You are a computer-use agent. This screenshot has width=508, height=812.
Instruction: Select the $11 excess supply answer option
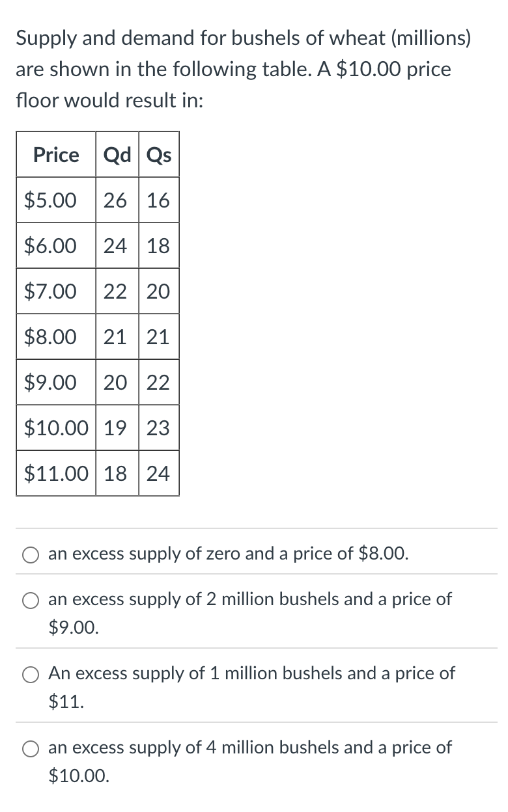(x=30, y=675)
